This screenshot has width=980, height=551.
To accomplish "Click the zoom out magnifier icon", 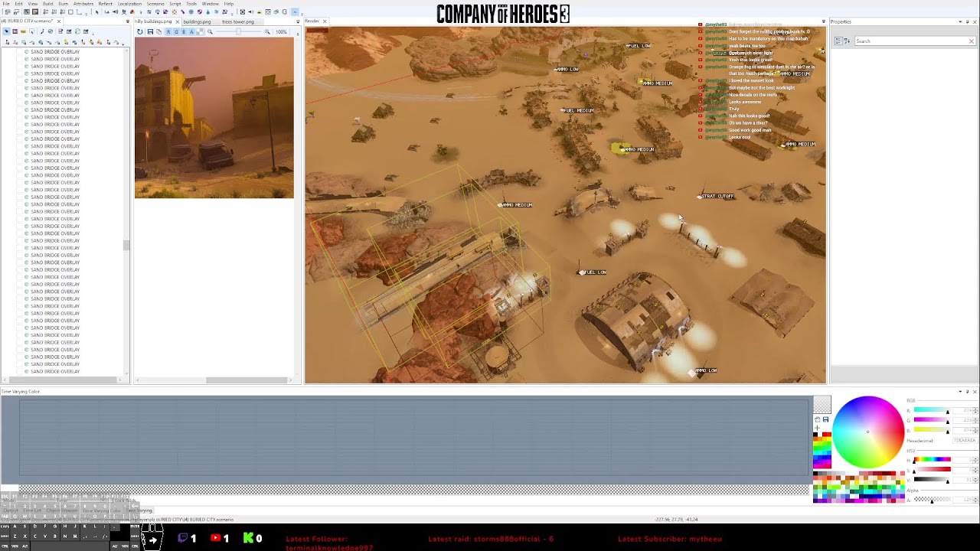I will [210, 31].
